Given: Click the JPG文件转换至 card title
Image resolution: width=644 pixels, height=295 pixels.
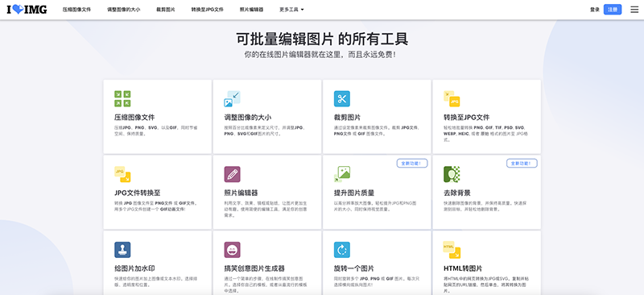Looking at the screenshot, I should 137,193.
